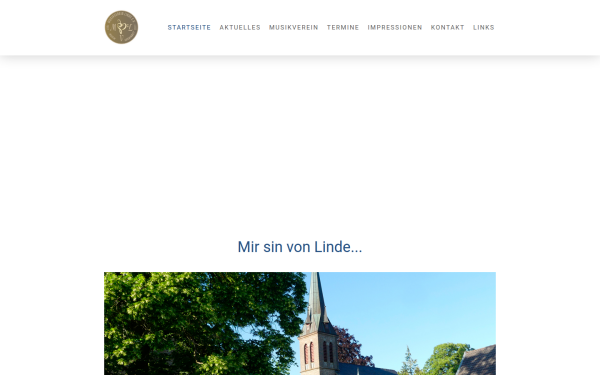Select Termine in the navigation

pos(343,28)
